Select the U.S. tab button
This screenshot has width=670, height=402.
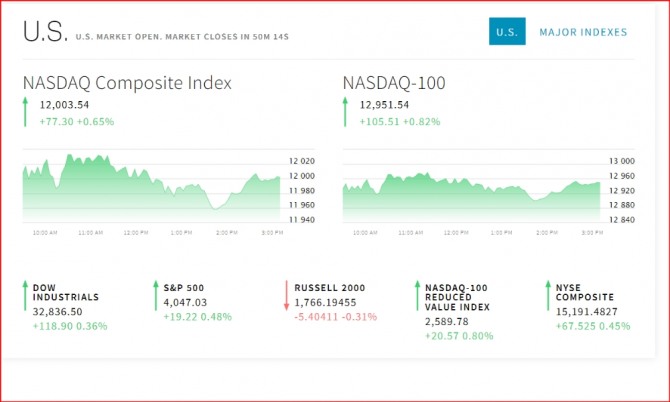tap(507, 32)
